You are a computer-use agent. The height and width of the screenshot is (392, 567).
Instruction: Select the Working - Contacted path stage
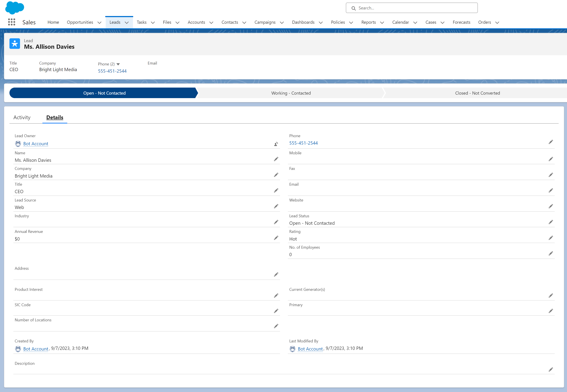(291, 93)
